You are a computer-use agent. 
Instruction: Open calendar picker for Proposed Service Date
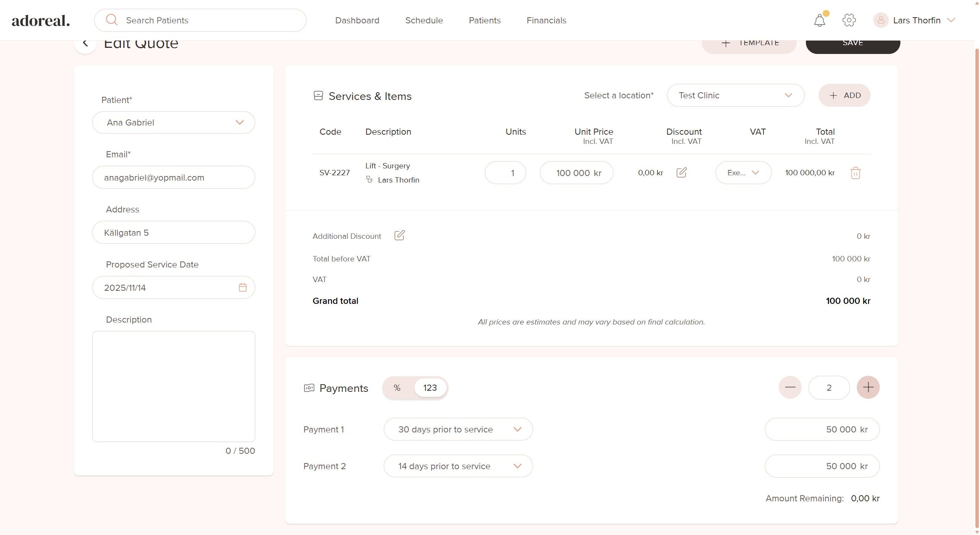click(x=243, y=287)
